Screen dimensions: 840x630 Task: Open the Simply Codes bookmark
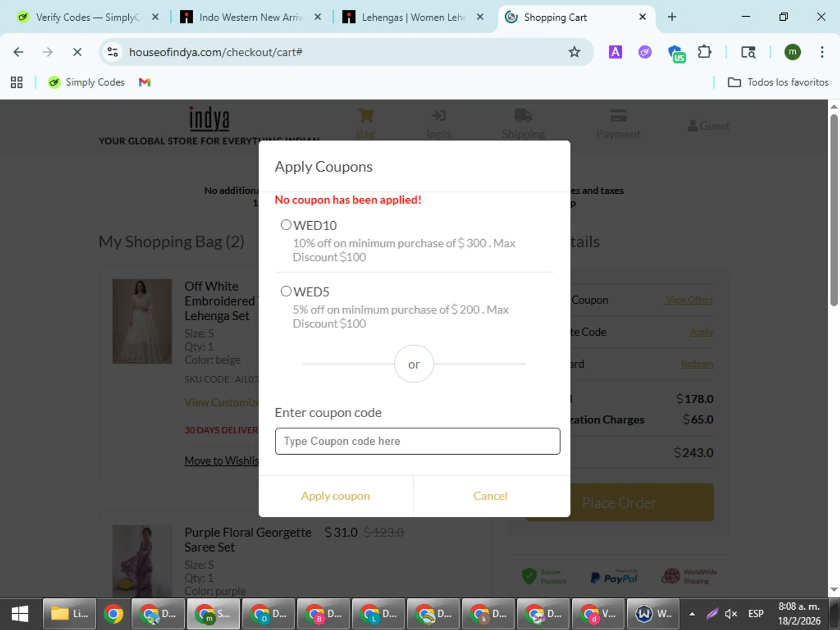86,82
